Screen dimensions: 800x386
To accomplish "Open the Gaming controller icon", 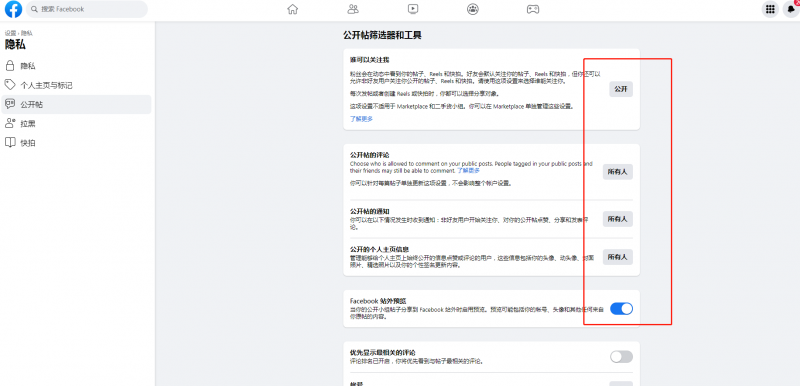I will coord(533,9).
